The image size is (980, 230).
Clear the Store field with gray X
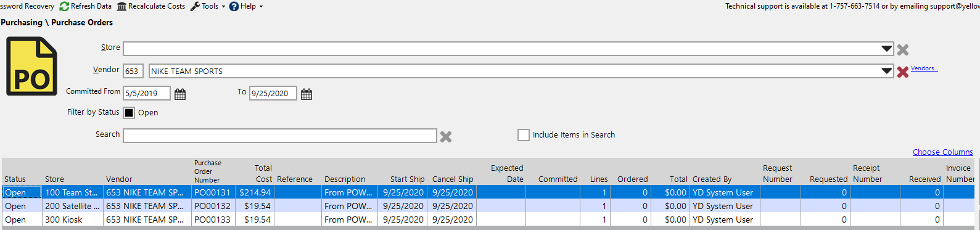pos(903,49)
